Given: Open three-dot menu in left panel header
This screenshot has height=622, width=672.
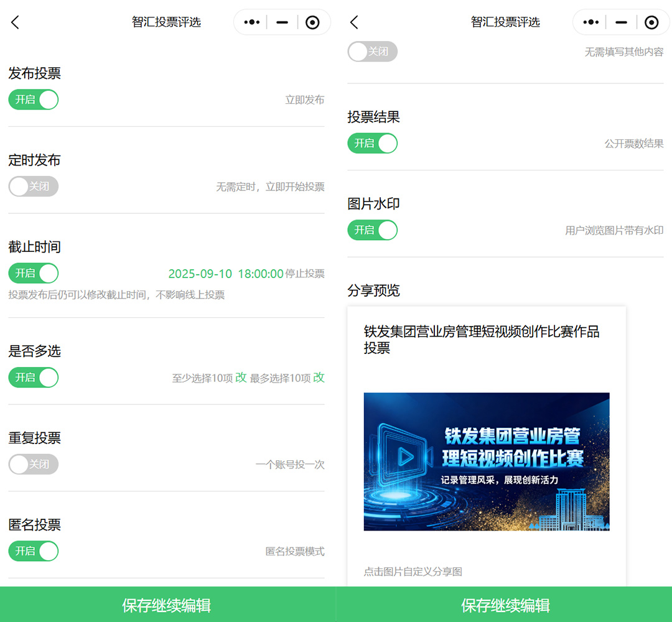Looking at the screenshot, I should pos(251,22).
